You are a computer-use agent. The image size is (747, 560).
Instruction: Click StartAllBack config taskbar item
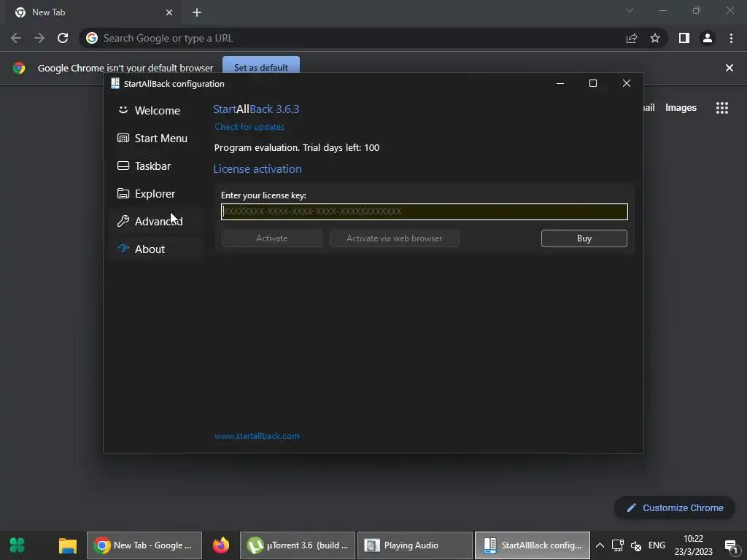click(x=532, y=545)
